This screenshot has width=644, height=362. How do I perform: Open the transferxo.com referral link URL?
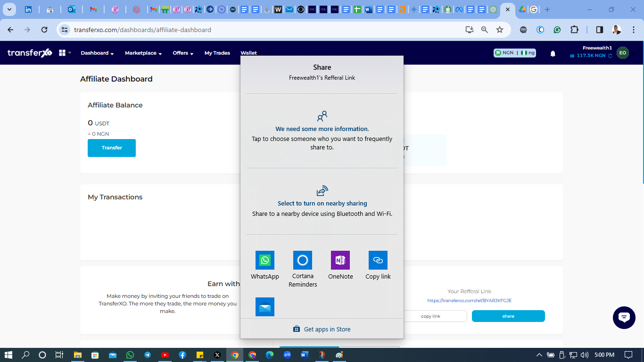point(469,301)
